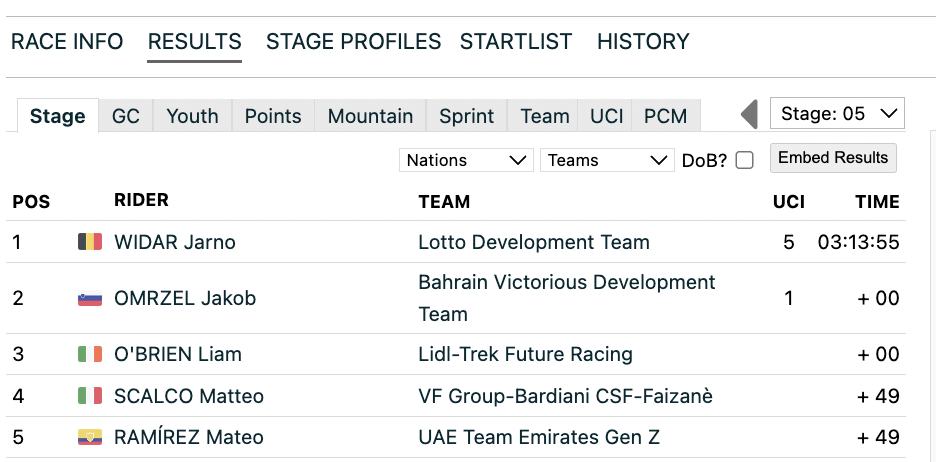This screenshot has width=936, height=462.
Task: Open the Nations filter dropdown
Action: pos(466,160)
